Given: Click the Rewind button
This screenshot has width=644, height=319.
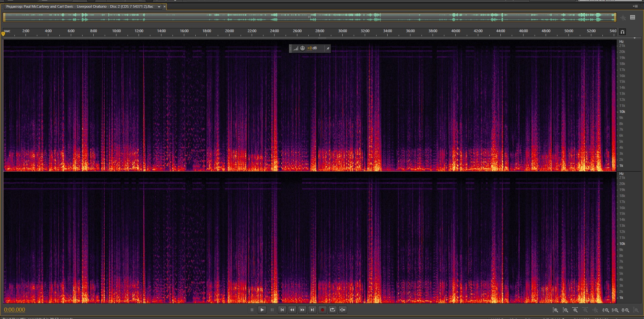Looking at the screenshot, I should (x=292, y=310).
